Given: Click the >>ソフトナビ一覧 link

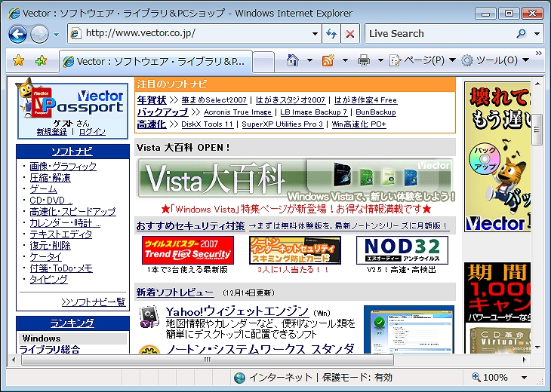Looking at the screenshot, I should [94, 302].
